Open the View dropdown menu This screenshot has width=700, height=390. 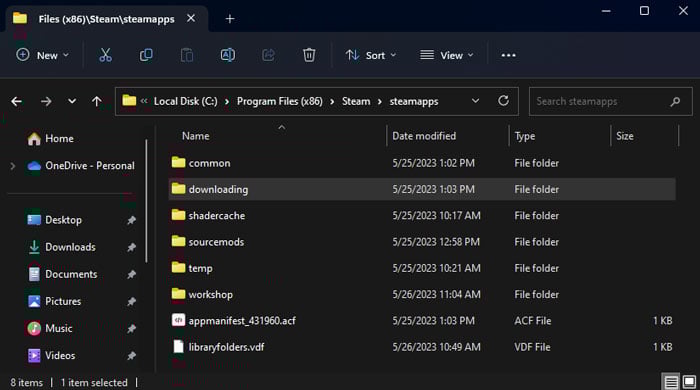446,55
